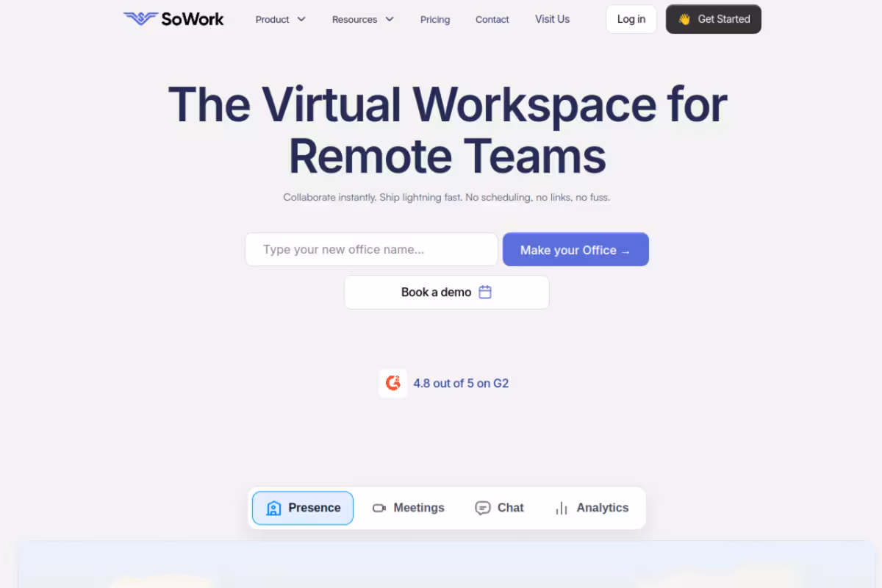Viewport: 882px width, 588px height.
Task: Switch to the Chat tab
Action: tap(500, 508)
